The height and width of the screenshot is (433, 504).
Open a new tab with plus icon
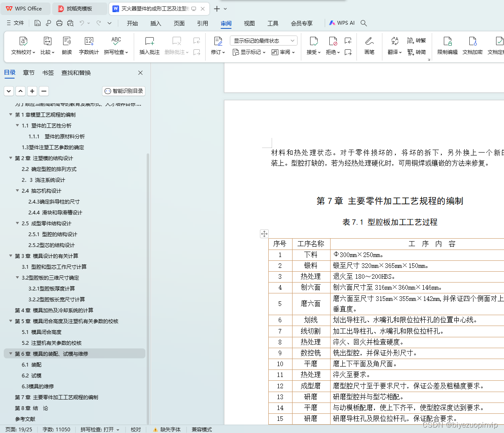[x=216, y=9]
